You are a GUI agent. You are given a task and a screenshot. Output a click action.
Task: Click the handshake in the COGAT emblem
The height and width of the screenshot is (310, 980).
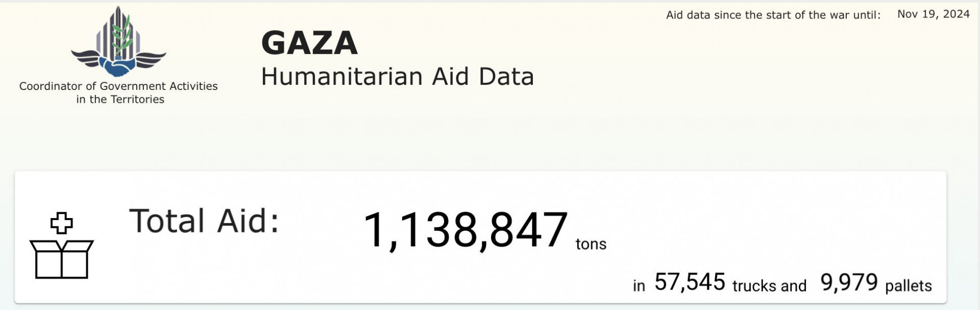[x=118, y=66]
